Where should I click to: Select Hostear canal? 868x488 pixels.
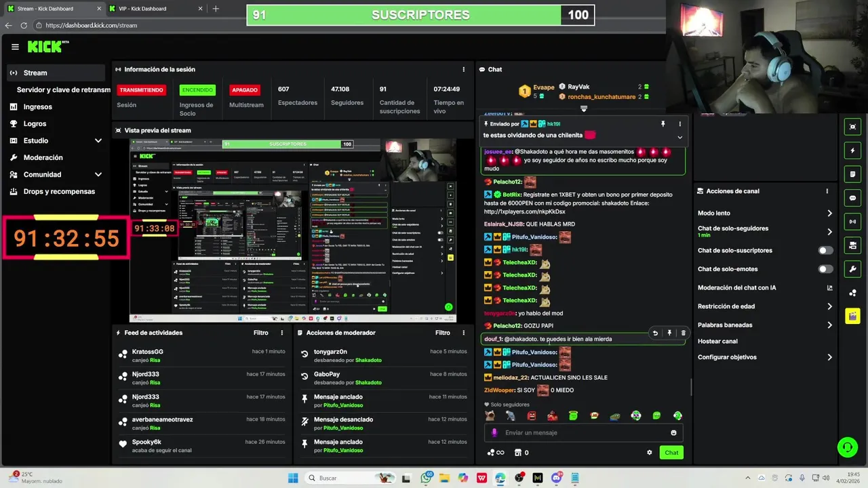(x=717, y=341)
